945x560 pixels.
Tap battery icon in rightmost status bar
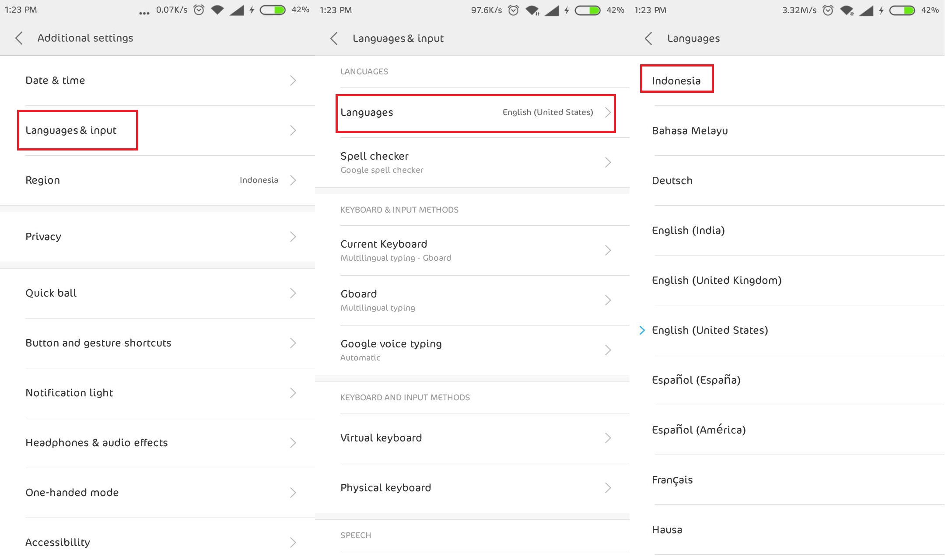coord(902,10)
